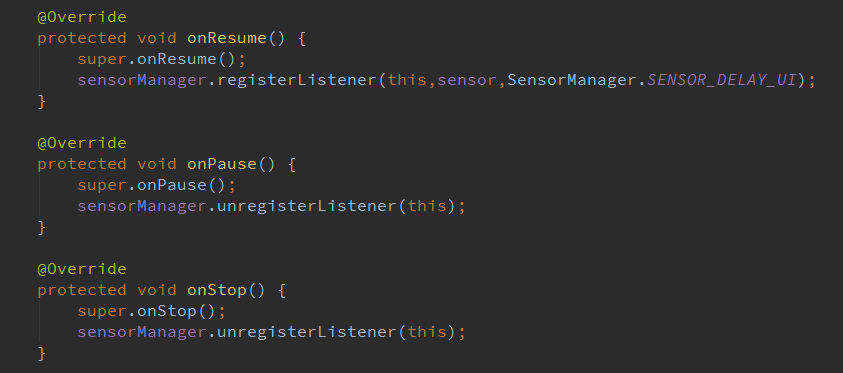
Task: Click the first @Override annotation
Action: click(82, 17)
